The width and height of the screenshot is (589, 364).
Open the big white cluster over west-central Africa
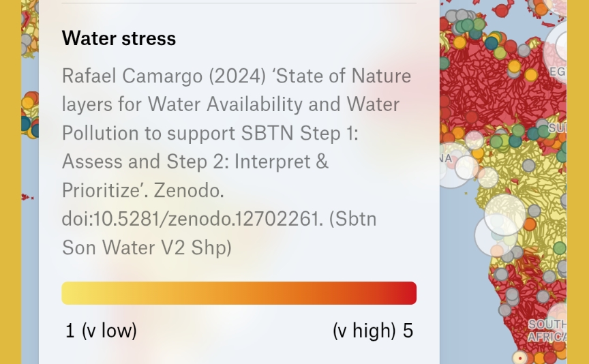(504, 215)
